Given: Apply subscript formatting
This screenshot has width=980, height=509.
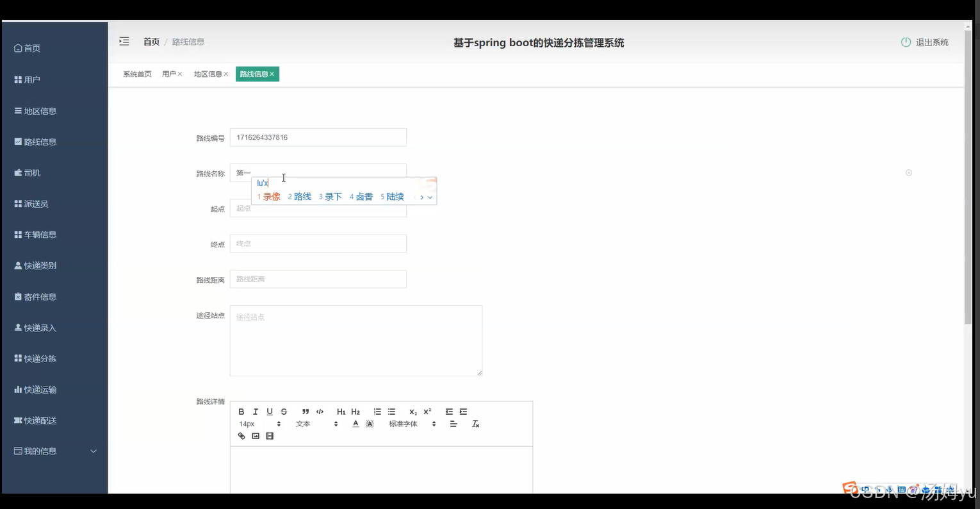Looking at the screenshot, I should pyautogui.click(x=413, y=412).
